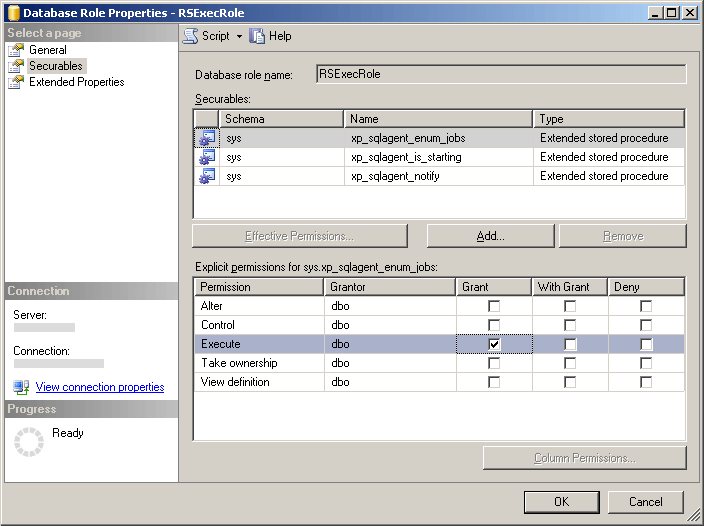Click the Cancel button
Screen dimensions: 704x526
tap(646, 502)
